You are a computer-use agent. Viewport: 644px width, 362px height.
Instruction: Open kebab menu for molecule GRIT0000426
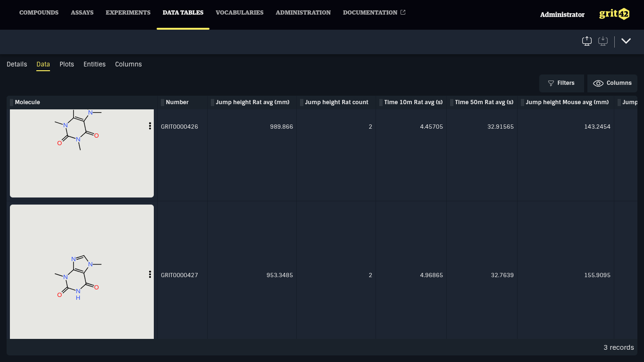[150, 126]
